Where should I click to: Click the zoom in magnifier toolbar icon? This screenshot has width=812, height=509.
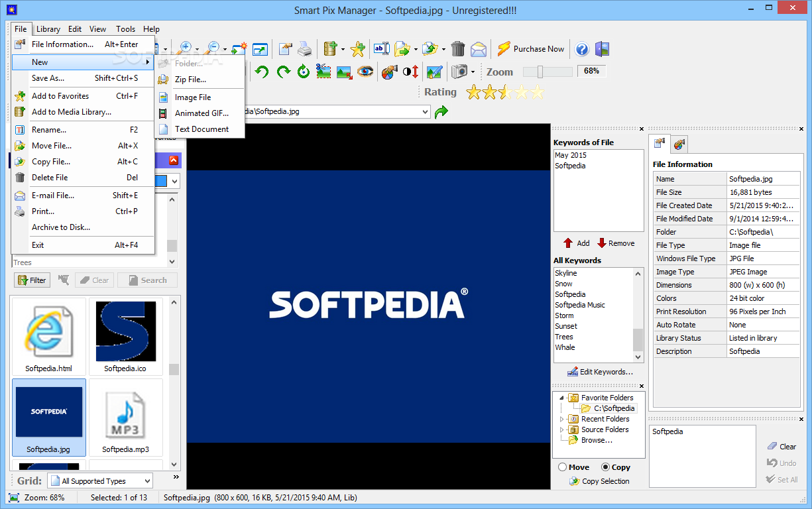[x=186, y=48]
